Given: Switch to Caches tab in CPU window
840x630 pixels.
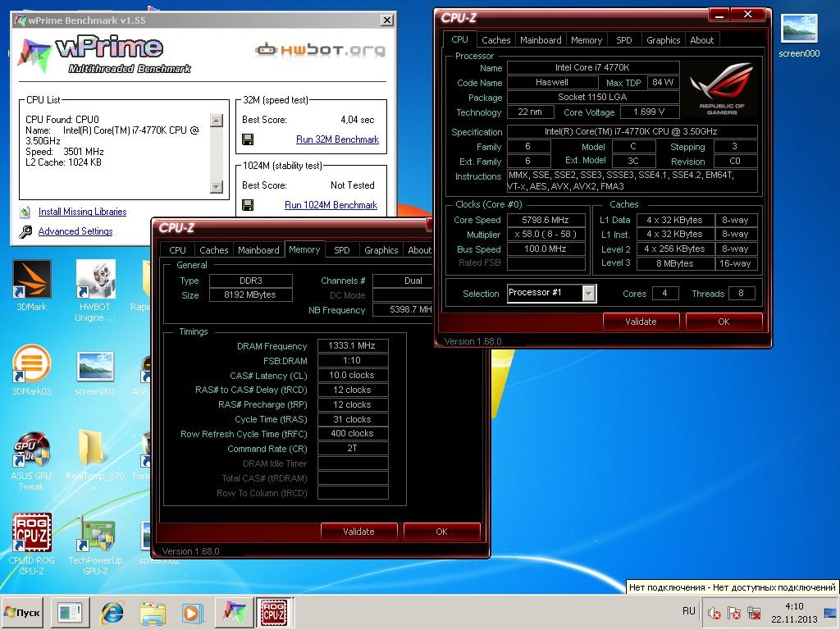Looking at the screenshot, I should tap(495, 40).
